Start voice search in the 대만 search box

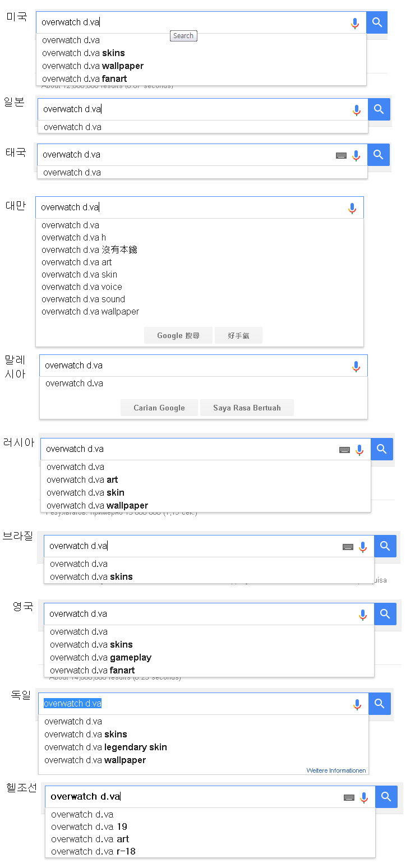click(352, 208)
